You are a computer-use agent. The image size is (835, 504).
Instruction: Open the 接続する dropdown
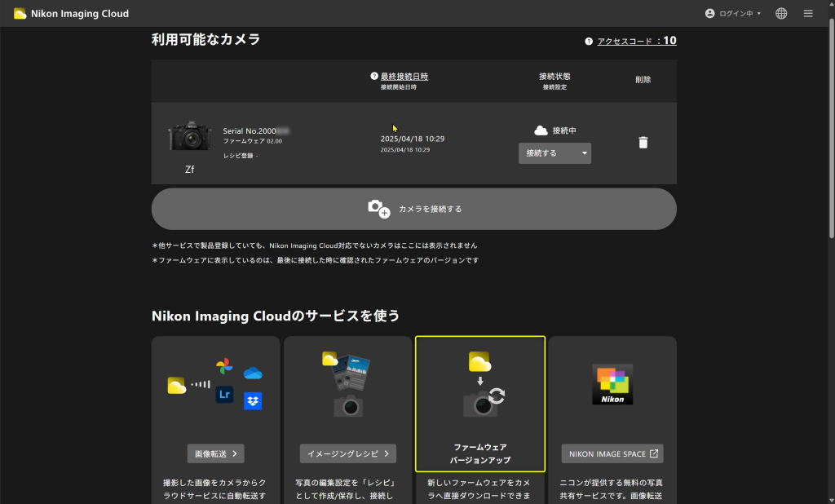pyautogui.click(x=554, y=153)
